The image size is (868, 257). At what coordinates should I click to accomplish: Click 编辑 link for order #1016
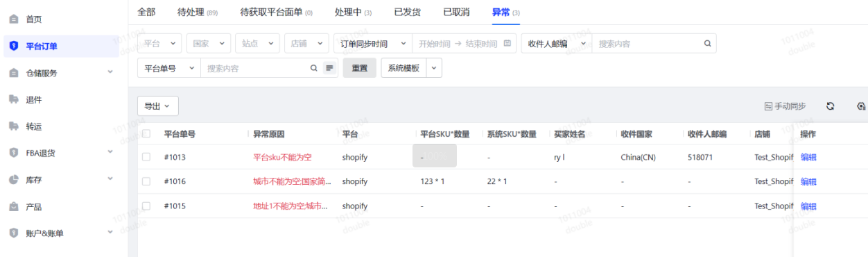(808, 181)
